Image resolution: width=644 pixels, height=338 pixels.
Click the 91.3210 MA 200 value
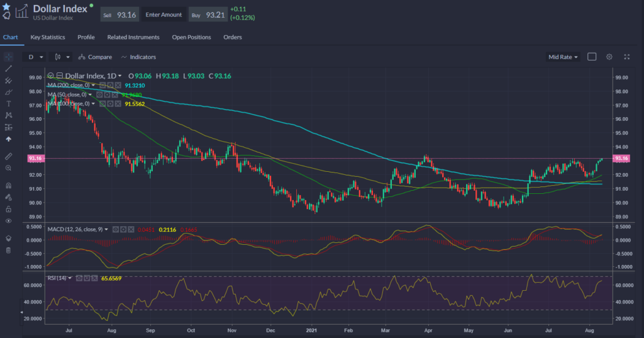135,86
